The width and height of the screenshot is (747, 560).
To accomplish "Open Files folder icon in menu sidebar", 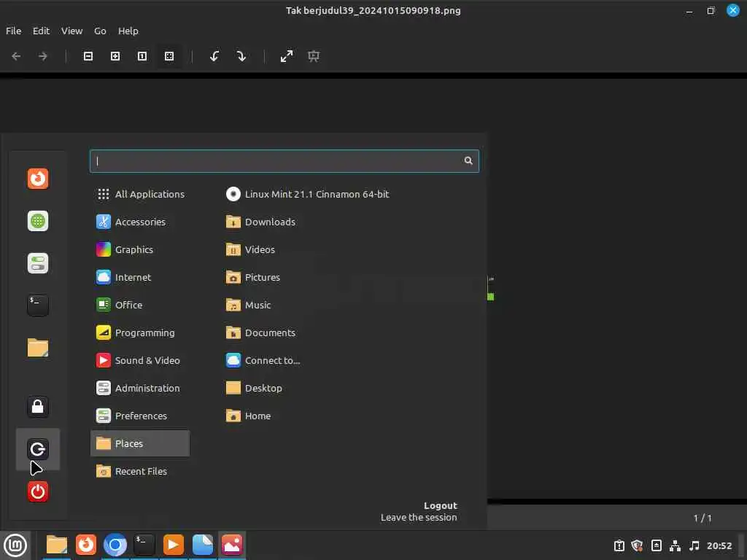I will [38, 348].
